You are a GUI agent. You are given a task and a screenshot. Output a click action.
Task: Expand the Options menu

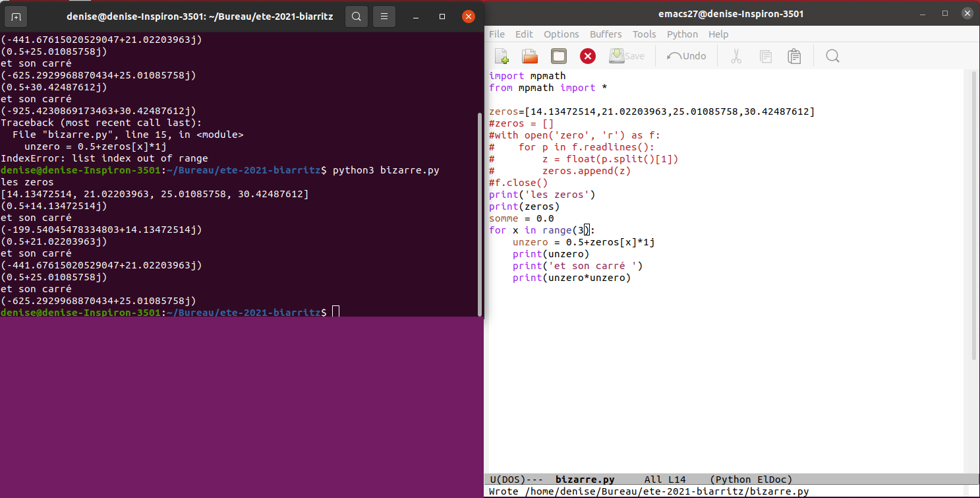click(x=561, y=34)
